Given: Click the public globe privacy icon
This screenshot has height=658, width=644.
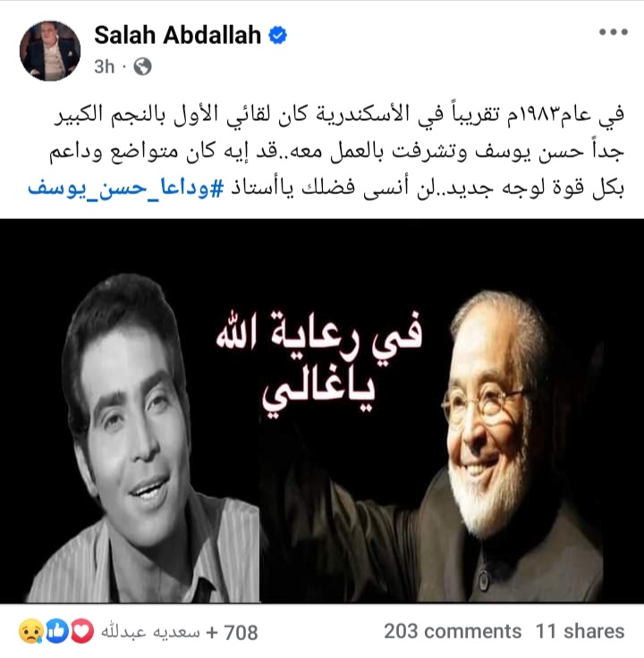Looking at the screenshot, I should (143, 67).
